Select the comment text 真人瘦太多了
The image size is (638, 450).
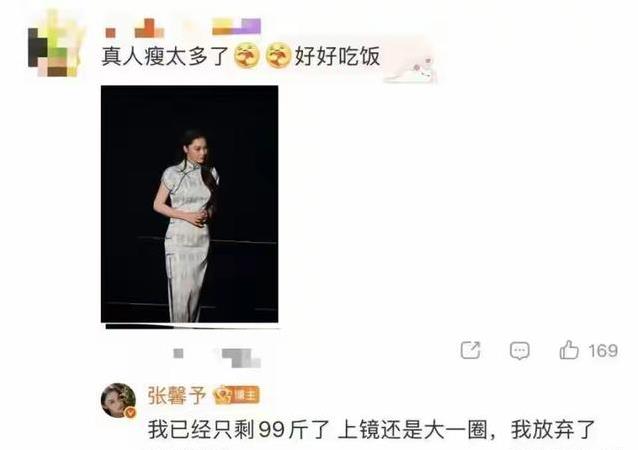point(166,56)
